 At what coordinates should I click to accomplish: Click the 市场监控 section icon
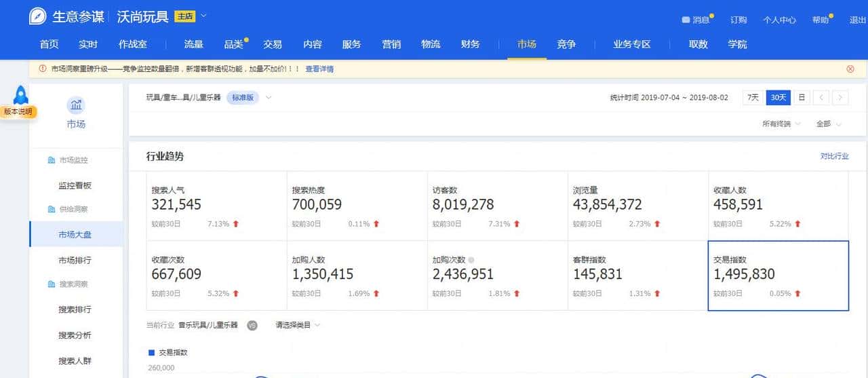click(52, 160)
